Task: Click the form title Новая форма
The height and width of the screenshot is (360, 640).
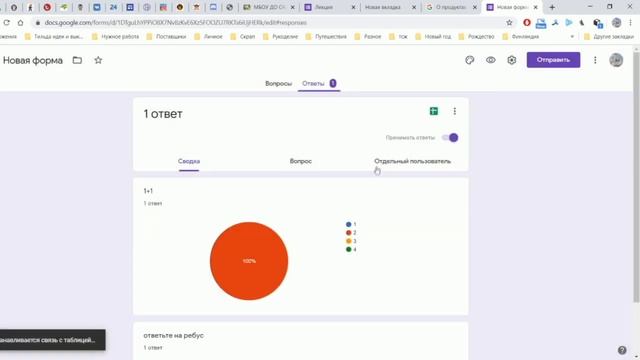Action: (x=33, y=60)
